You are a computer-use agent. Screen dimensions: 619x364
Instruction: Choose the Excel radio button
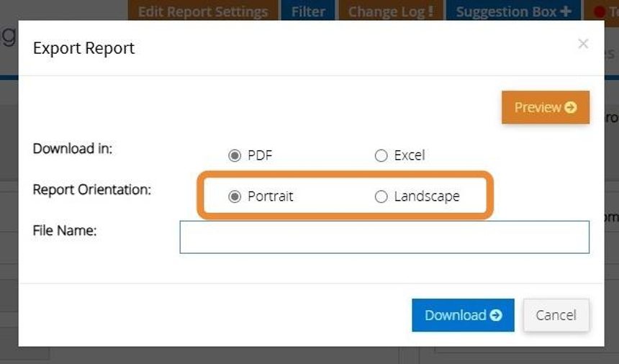381,155
